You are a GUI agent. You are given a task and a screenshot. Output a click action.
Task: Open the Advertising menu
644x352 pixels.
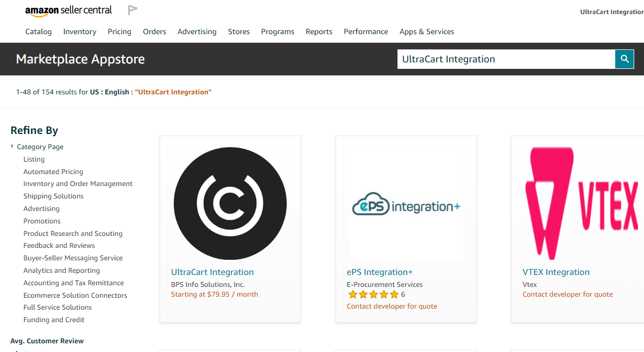coord(197,31)
